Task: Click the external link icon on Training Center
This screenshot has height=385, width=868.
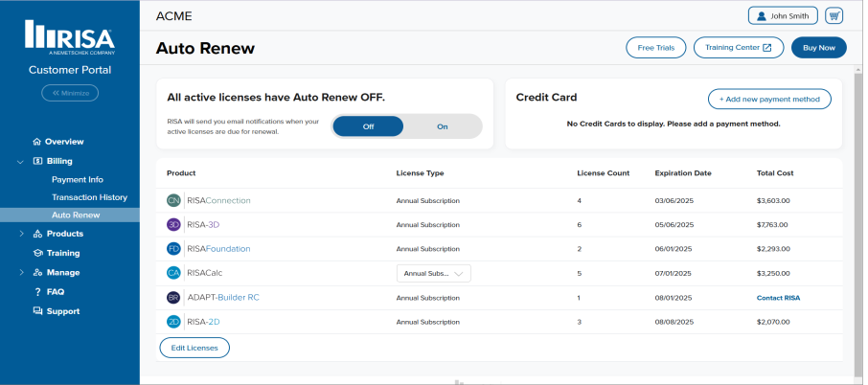Action: [x=767, y=48]
